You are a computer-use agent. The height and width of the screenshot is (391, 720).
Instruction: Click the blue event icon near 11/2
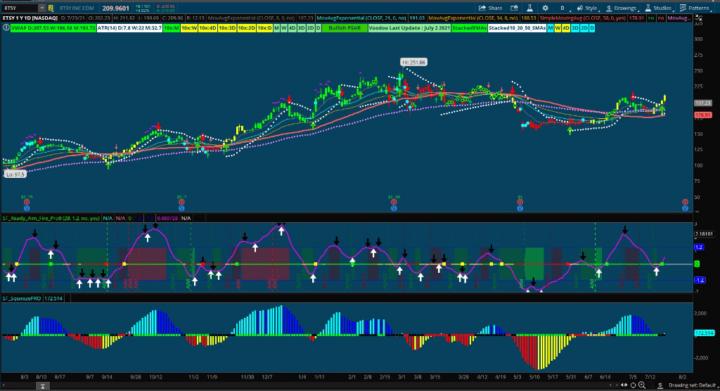point(181,208)
